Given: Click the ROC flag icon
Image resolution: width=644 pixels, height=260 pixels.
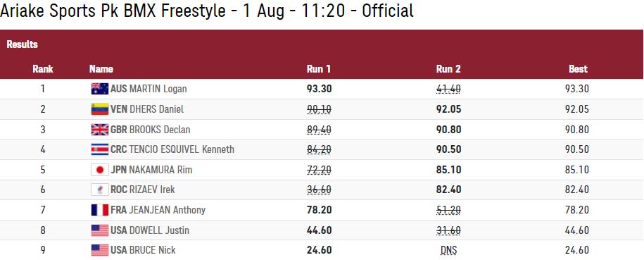Looking at the screenshot, I should tap(100, 190).
